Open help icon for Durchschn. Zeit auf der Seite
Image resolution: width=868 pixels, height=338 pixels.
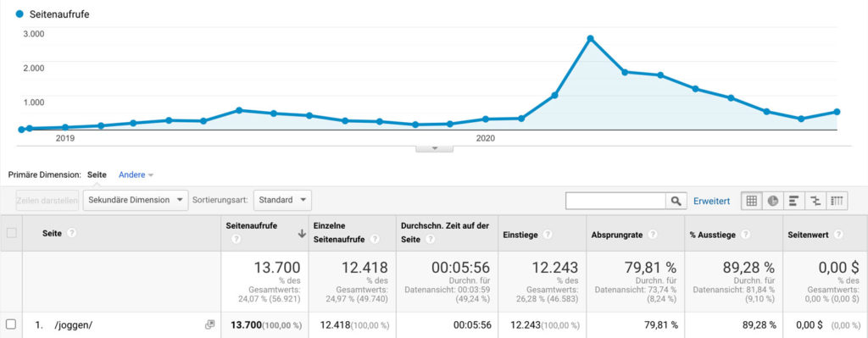430,240
